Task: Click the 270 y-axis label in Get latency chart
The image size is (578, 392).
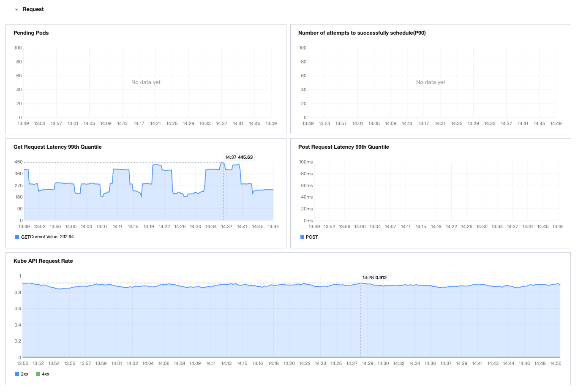Action: click(x=19, y=185)
